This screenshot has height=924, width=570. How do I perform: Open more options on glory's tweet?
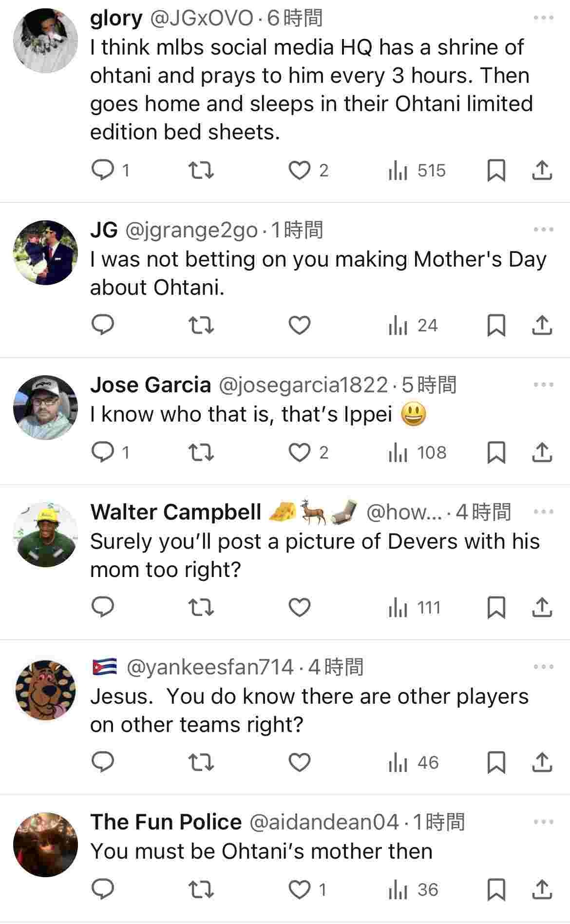pos(544,18)
